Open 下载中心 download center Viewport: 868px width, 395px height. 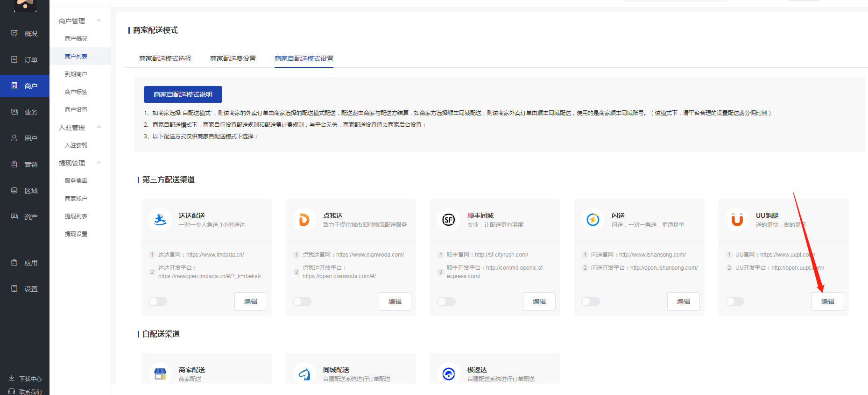[25, 379]
